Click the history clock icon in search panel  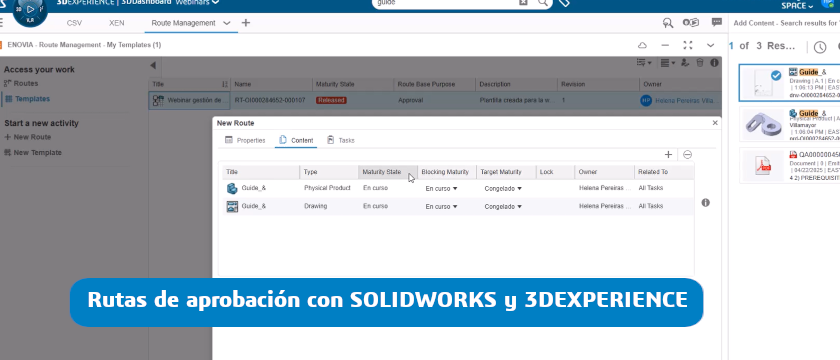tap(820, 47)
